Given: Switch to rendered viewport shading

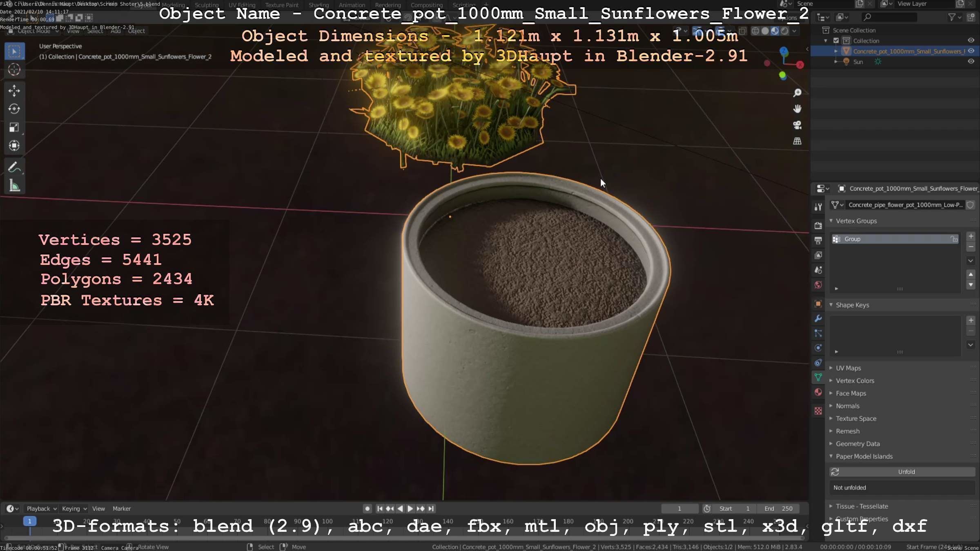Looking at the screenshot, I should click(x=784, y=31).
